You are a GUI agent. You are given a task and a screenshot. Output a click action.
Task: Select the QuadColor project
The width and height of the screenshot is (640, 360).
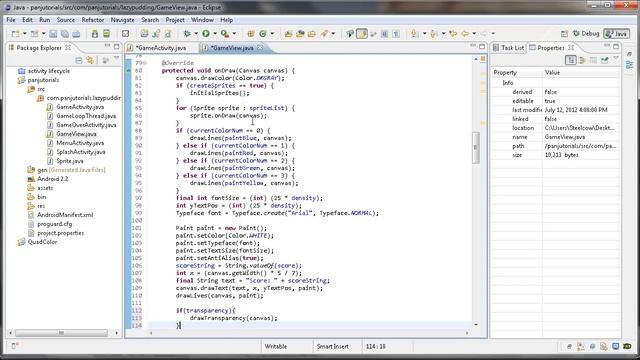[x=42, y=242]
